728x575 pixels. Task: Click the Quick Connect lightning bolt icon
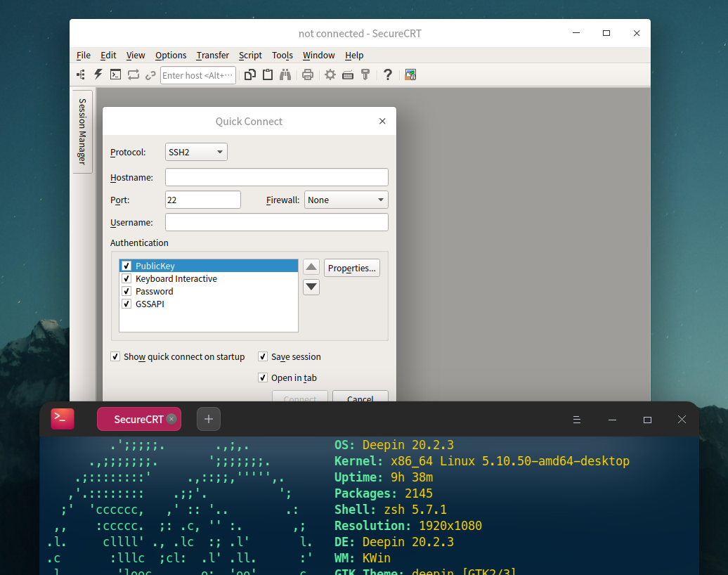[98, 75]
